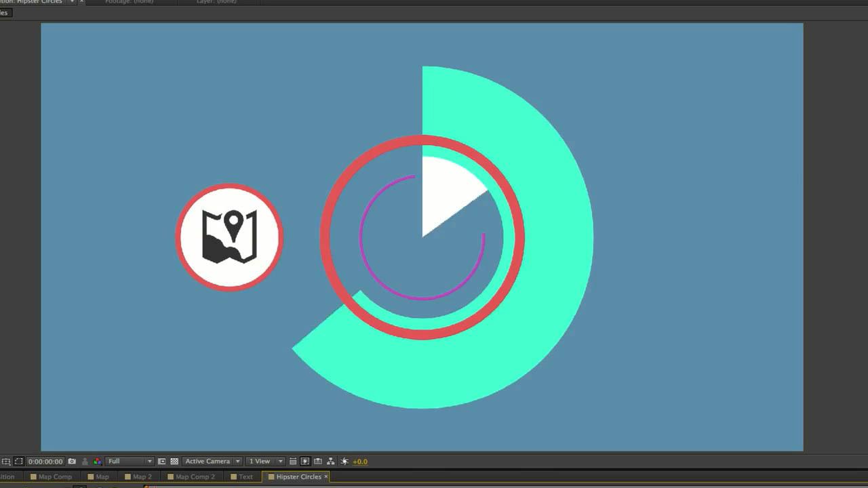Screen dimensions: 868x488
Task: Click the exposure value +0.0
Action: [360, 462]
